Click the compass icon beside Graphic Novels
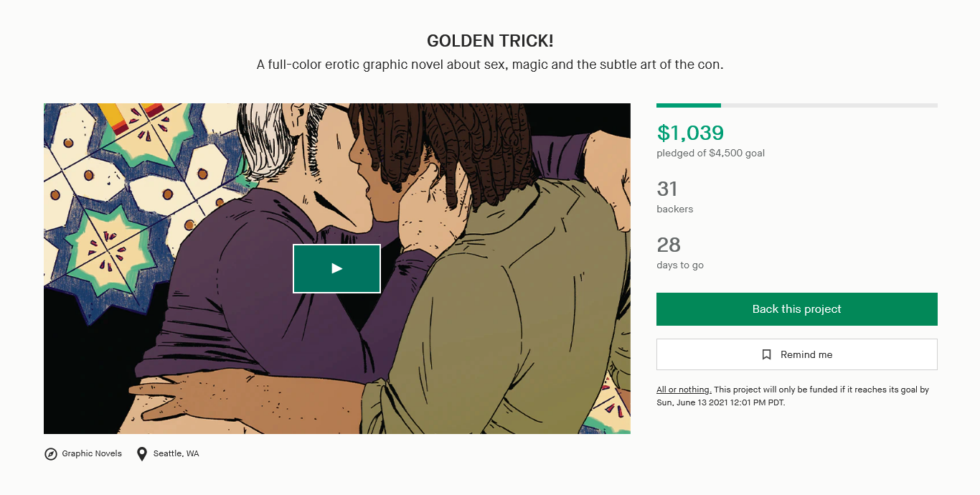 [50, 454]
